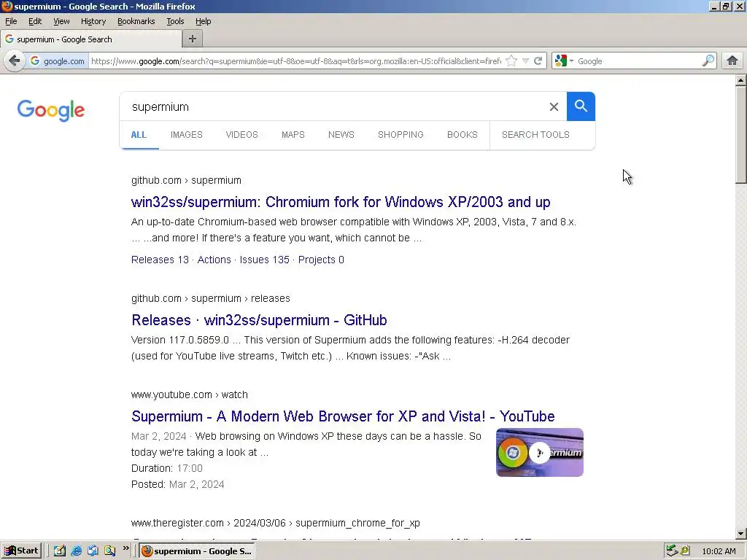The image size is (747, 560).
Task: Open the search engine selector dropdown
Action: pyautogui.click(x=565, y=61)
